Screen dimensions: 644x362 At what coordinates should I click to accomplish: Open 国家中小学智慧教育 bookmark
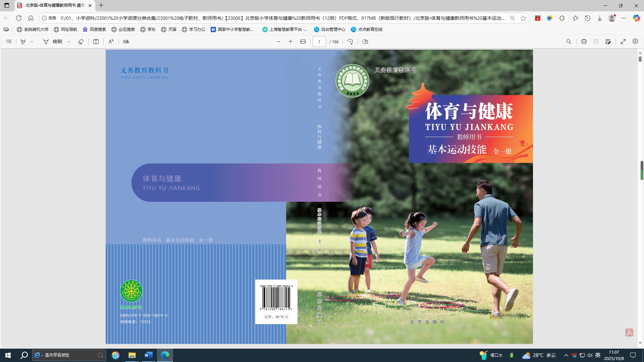pyautogui.click(x=232, y=29)
